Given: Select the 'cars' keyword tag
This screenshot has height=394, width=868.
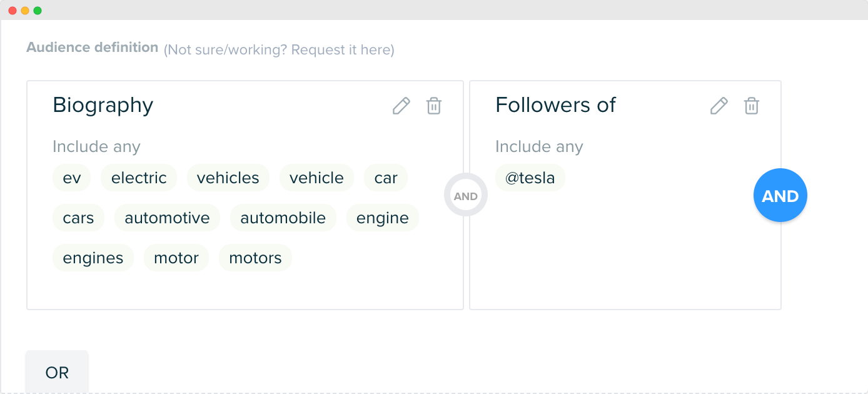Looking at the screenshot, I should (x=78, y=218).
